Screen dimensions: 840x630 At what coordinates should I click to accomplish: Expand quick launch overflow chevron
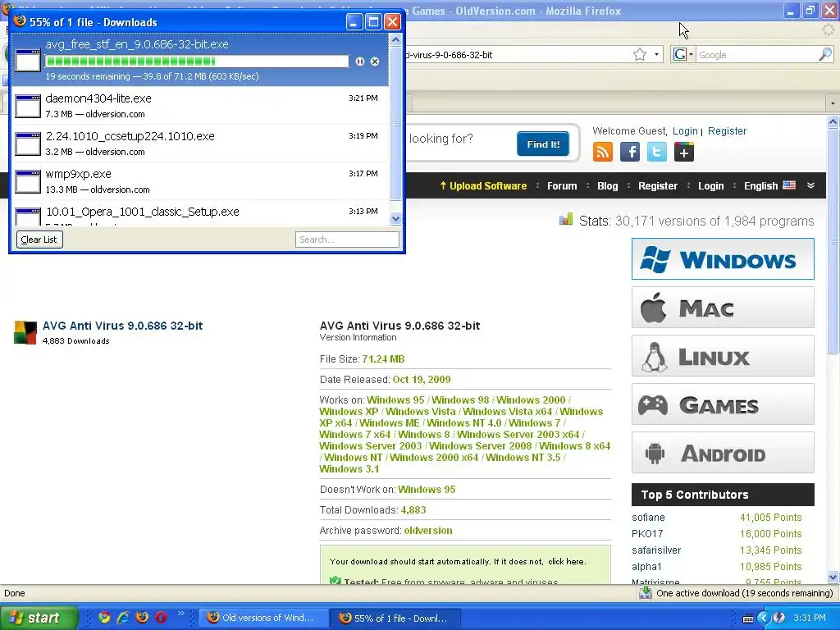coord(181,614)
